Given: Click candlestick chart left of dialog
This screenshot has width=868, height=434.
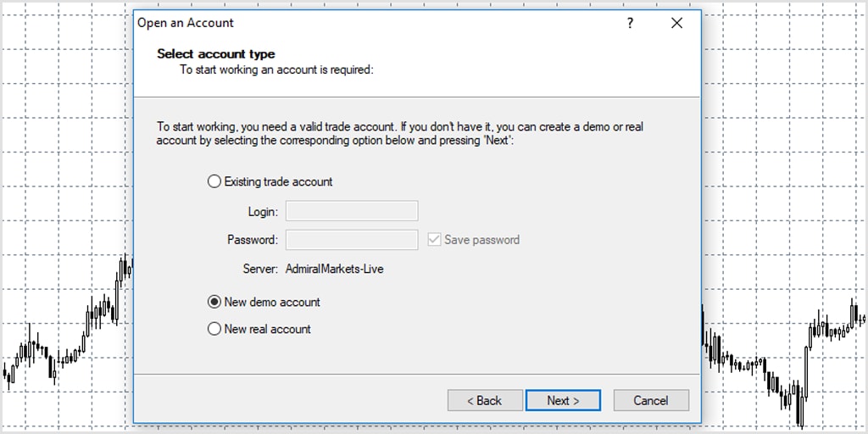Looking at the screenshot, I should pyautogui.click(x=66, y=332).
